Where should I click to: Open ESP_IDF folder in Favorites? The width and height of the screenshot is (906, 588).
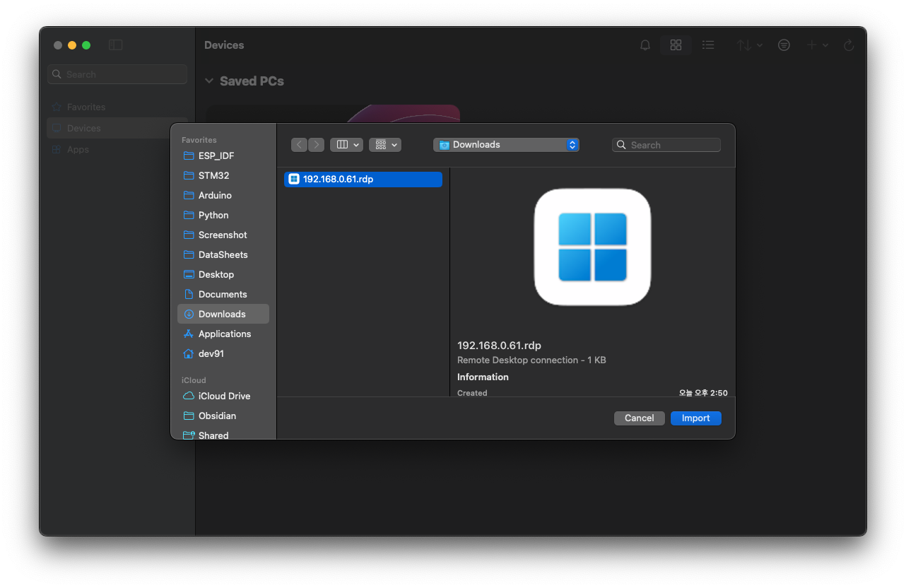tap(223, 155)
